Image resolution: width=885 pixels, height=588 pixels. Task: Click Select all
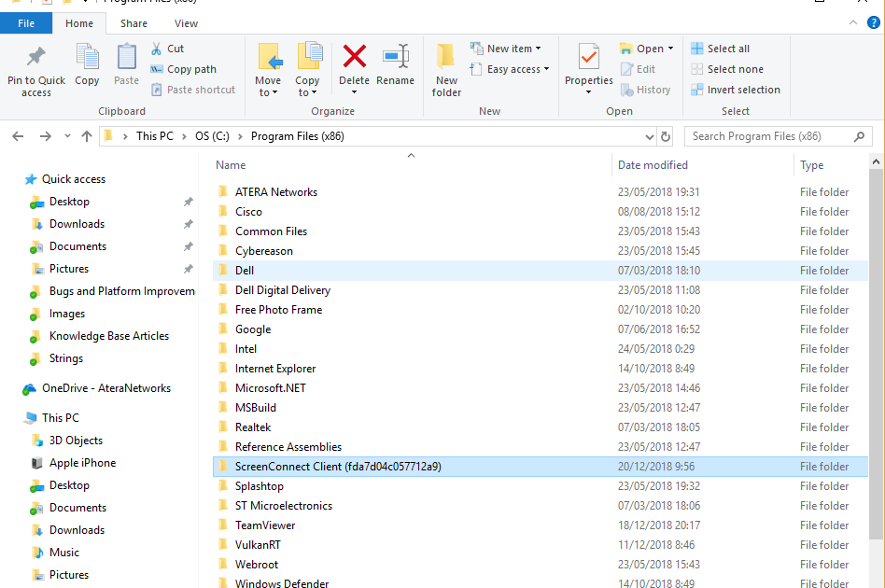coord(720,49)
